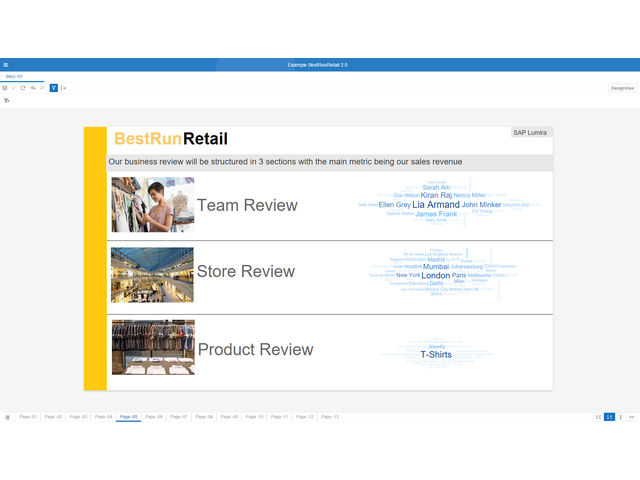Click the export icon beside filter
Image resolution: width=640 pixels, height=480 pixels.
63,88
